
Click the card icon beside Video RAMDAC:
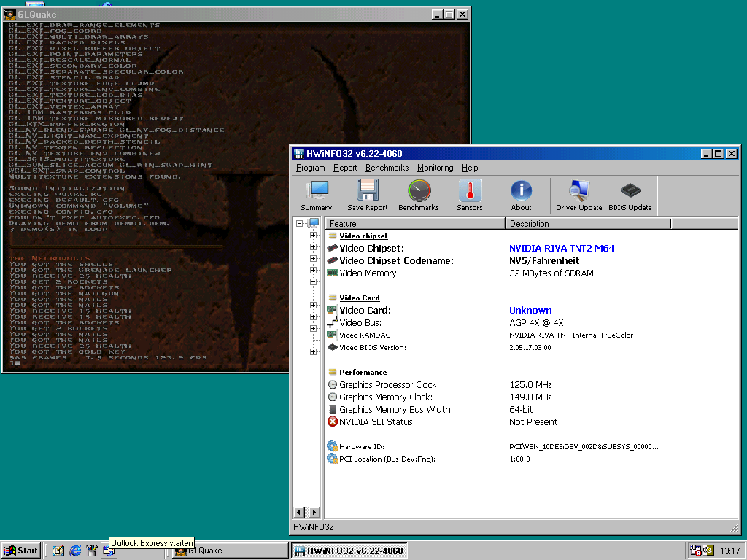point(332,335)
